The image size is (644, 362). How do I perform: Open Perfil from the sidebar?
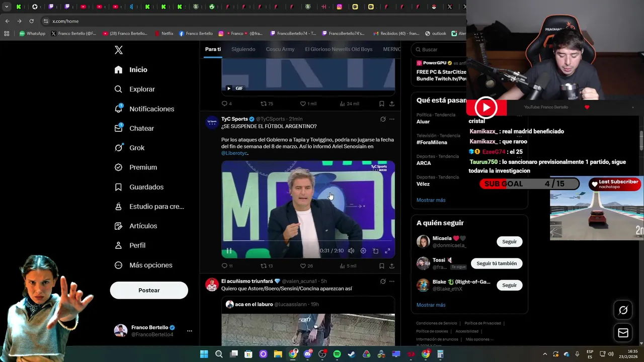(x=130, y=245)
